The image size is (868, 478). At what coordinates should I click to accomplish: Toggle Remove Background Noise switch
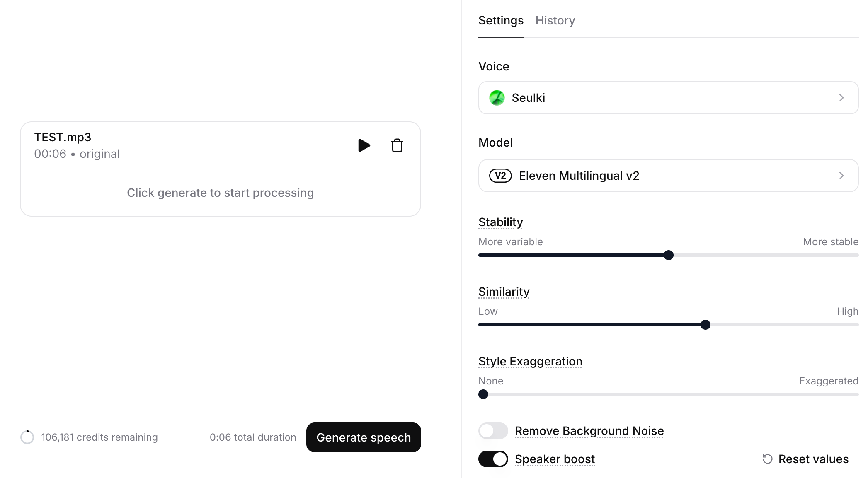coord(493,431)
